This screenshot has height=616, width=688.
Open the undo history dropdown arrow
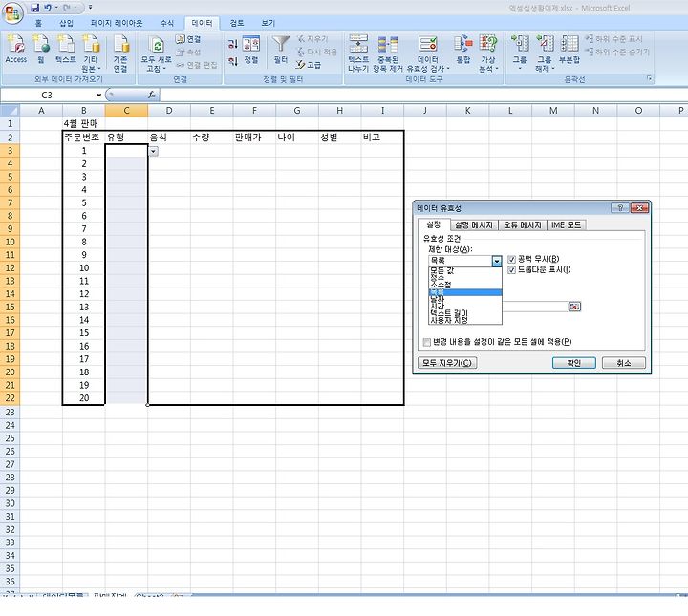(x=56, y=8)
